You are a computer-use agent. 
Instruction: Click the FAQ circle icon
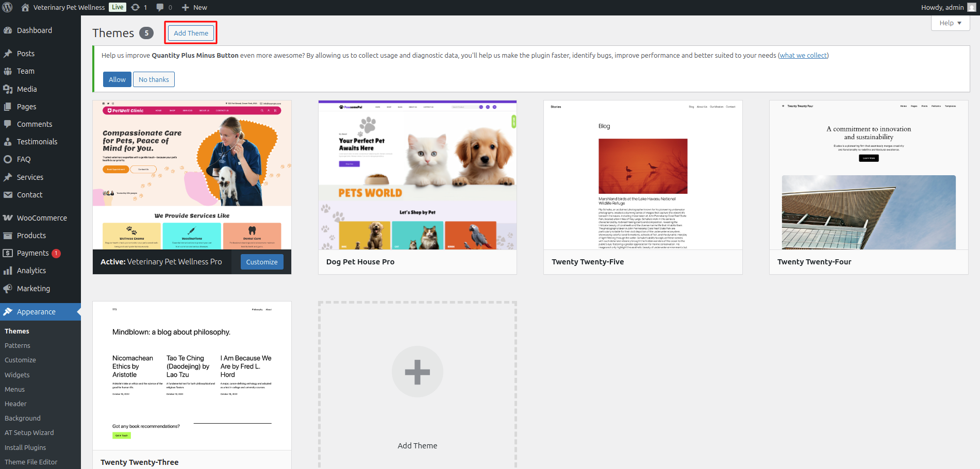tap(8, 159)
